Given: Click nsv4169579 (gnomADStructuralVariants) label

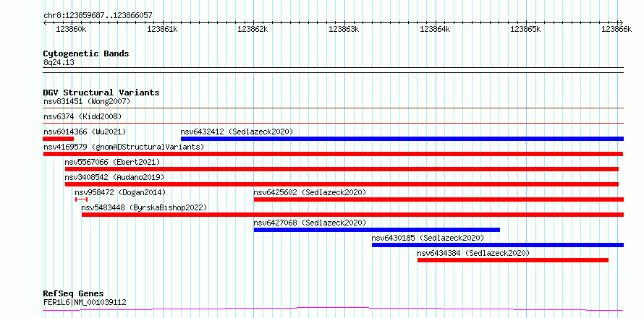Looking at the screenshot, I should tap(124, 147).
